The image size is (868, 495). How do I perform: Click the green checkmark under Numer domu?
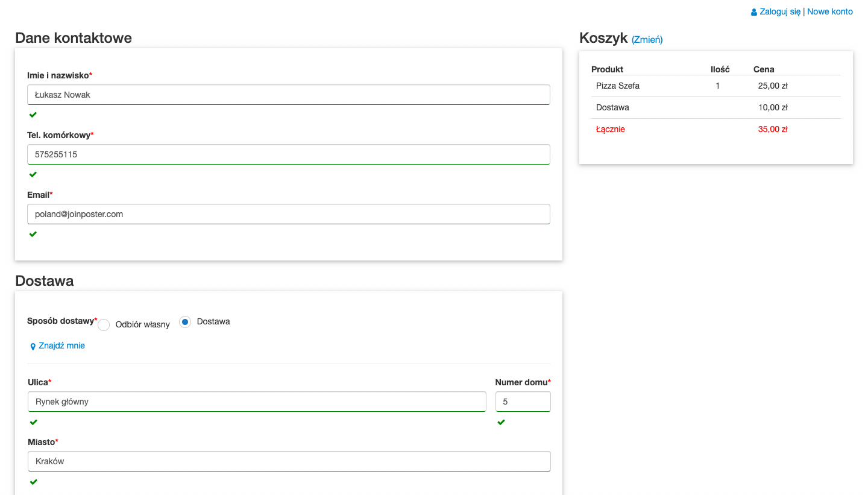click(x=501, y=422)
